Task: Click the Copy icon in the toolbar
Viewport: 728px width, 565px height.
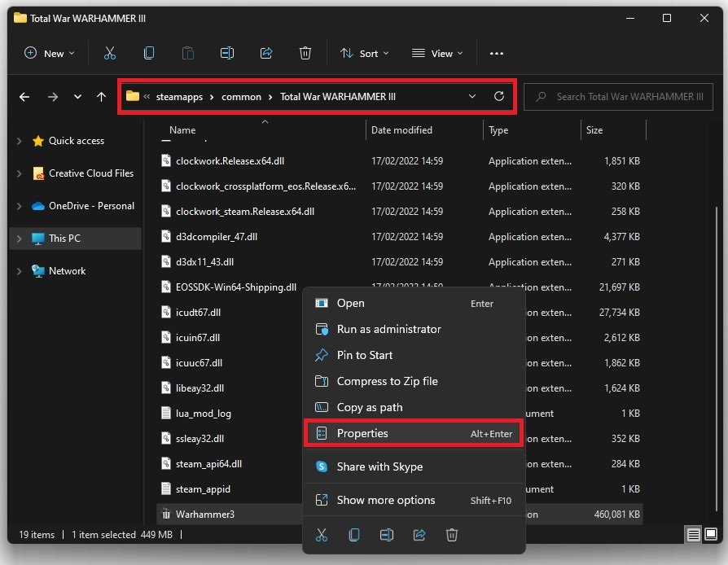Action: 149,54
